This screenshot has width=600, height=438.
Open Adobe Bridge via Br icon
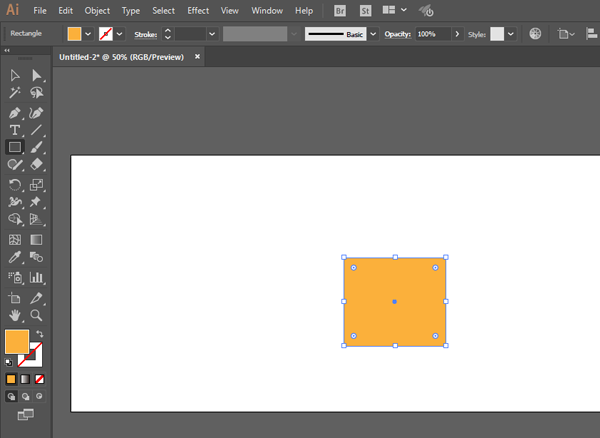point(340,10)
